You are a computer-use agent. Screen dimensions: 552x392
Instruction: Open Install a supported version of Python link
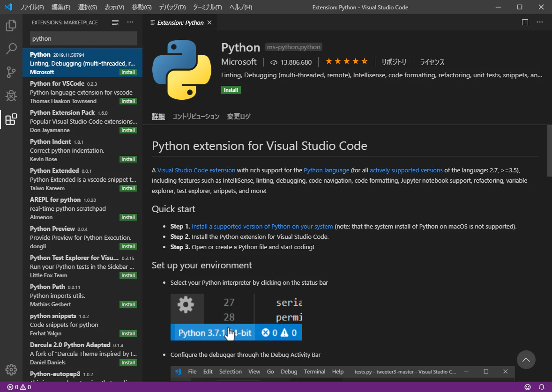(x=262, y=227)
